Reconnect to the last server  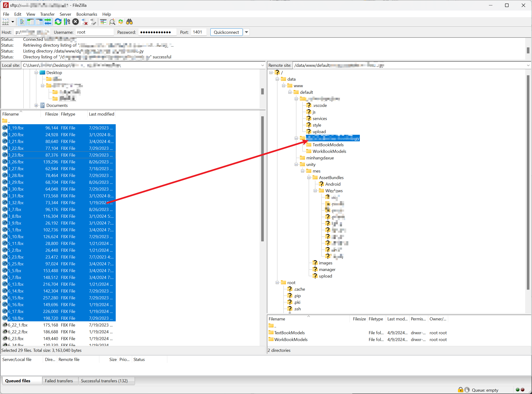pyautogui.click(x=93, y=22)
